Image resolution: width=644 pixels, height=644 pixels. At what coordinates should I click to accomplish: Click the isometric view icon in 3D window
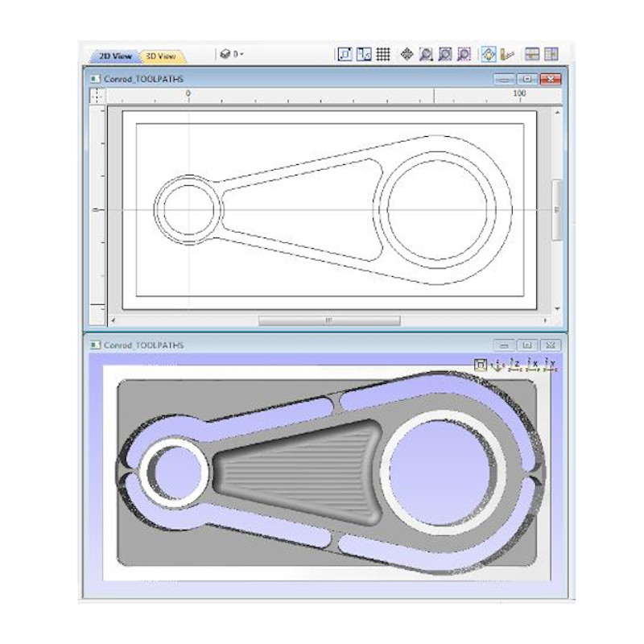click(x=480, y=365)
